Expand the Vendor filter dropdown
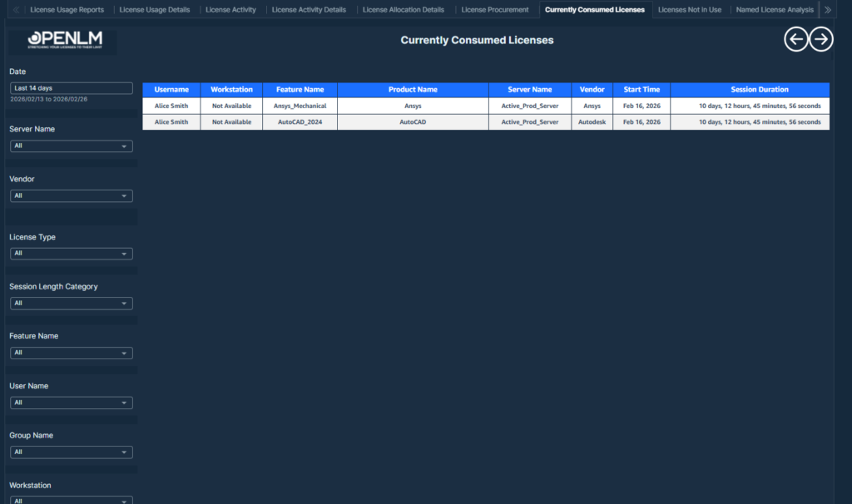Screen dimensions: 852x504 pyautogui.click(x=71, y=196)
